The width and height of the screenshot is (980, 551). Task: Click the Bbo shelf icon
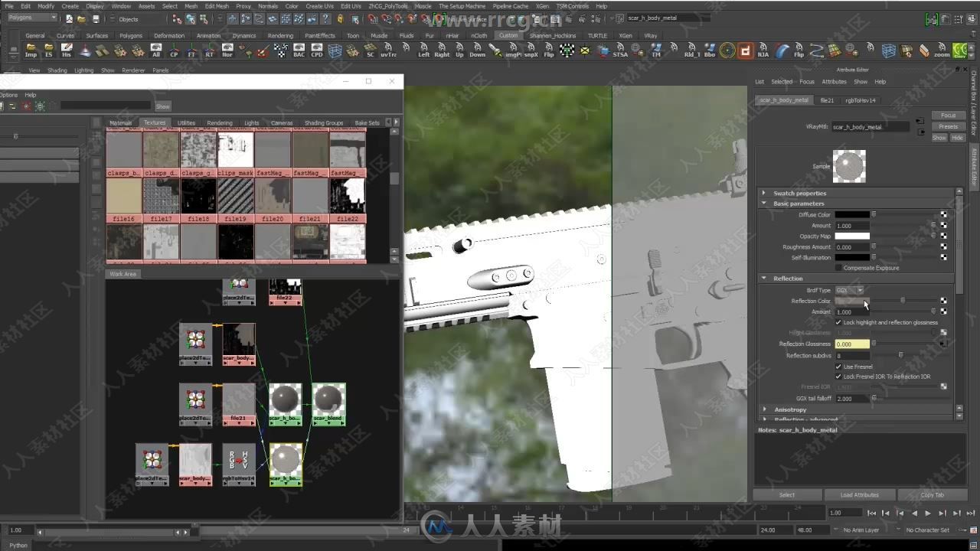[x=710, y=51]
